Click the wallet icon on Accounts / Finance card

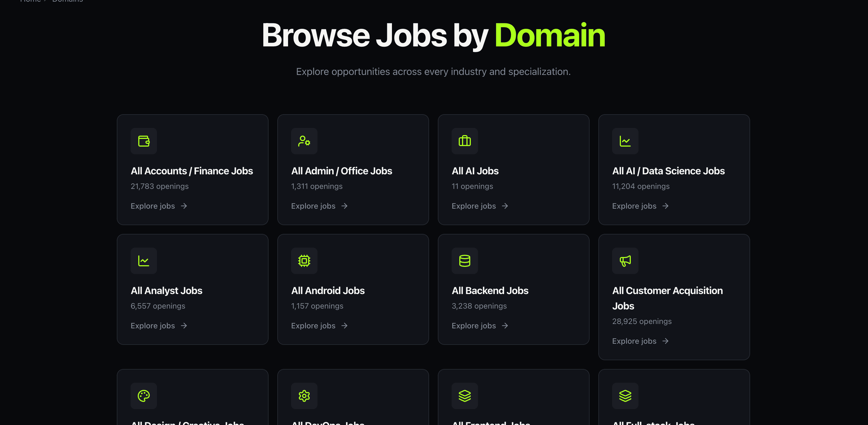144,141
